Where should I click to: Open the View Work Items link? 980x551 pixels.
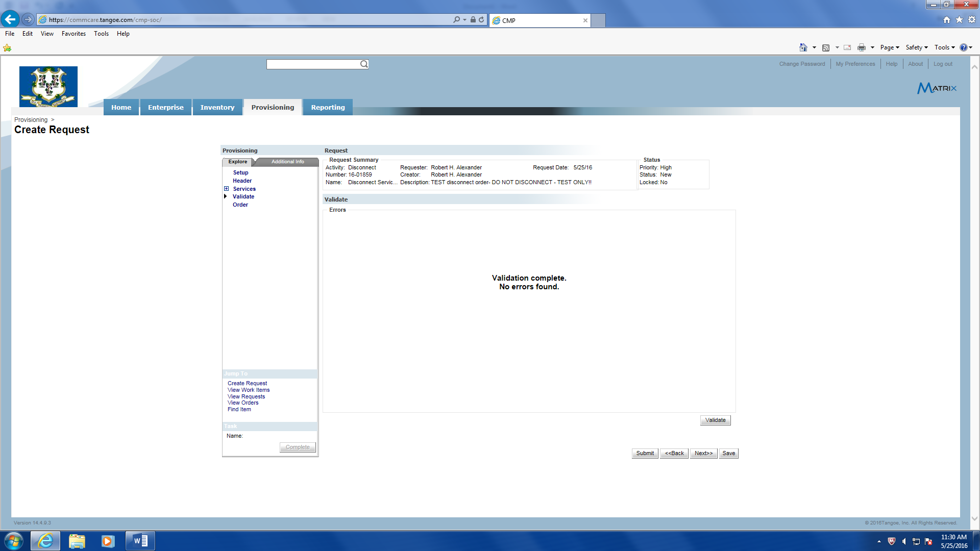click(249, 390)
